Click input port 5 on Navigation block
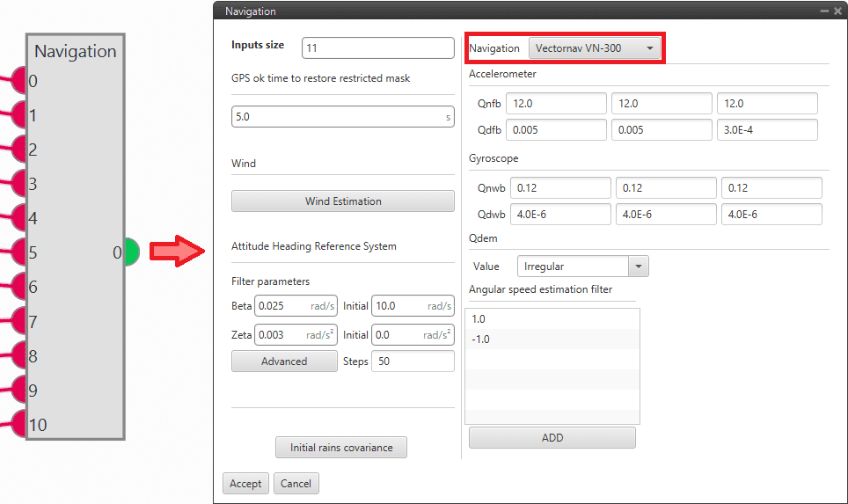 pyautogui.click(x=19, y=253)
